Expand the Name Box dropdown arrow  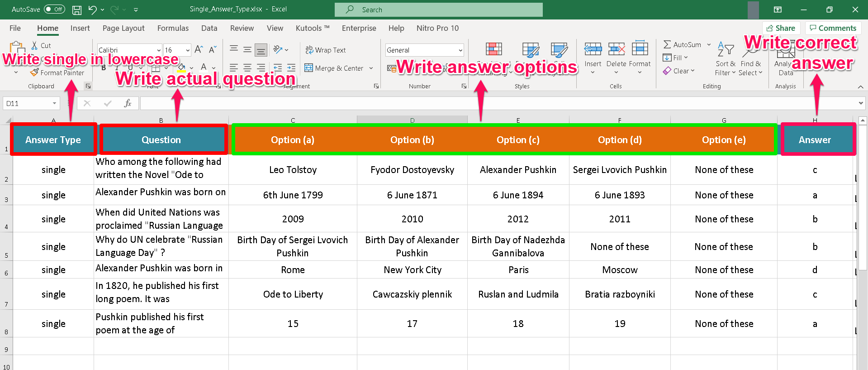click(54, 104)
